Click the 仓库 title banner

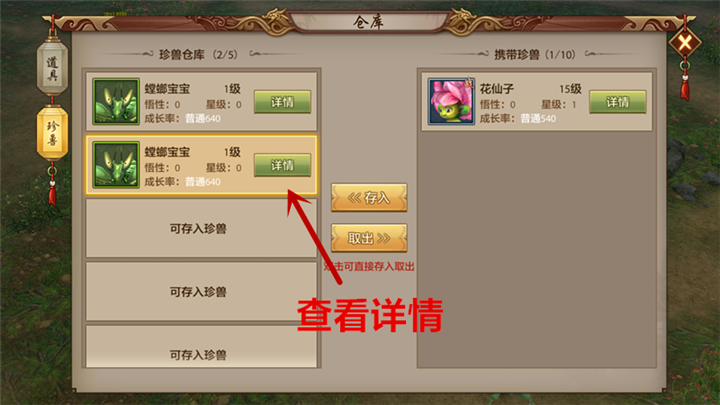(x=369, y=22)
